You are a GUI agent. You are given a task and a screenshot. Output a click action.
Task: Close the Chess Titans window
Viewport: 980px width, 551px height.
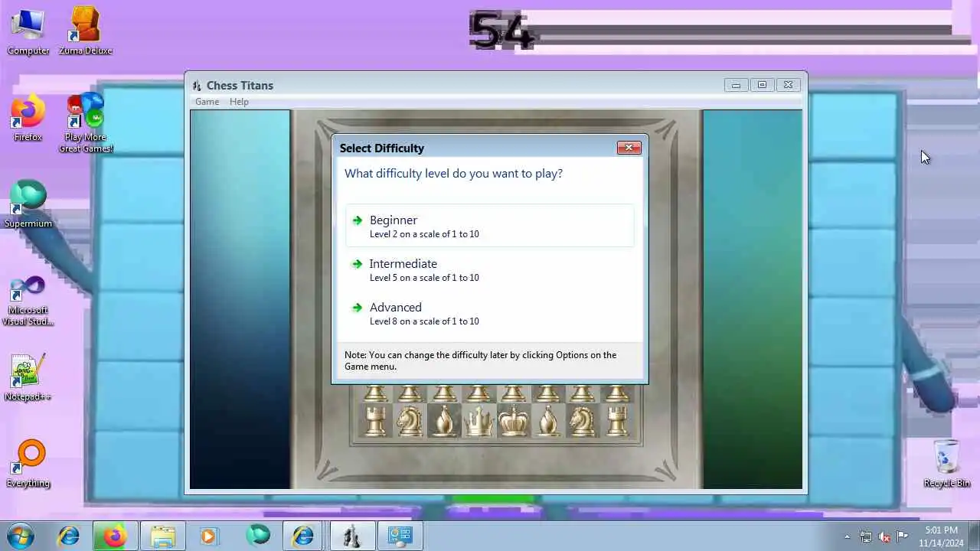pos(788,85)
